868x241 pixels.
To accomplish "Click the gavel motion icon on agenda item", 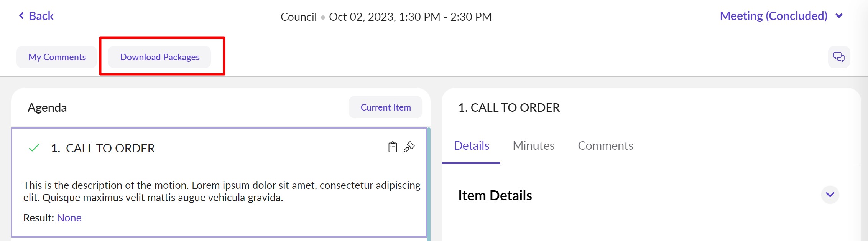I will (409, 147).
